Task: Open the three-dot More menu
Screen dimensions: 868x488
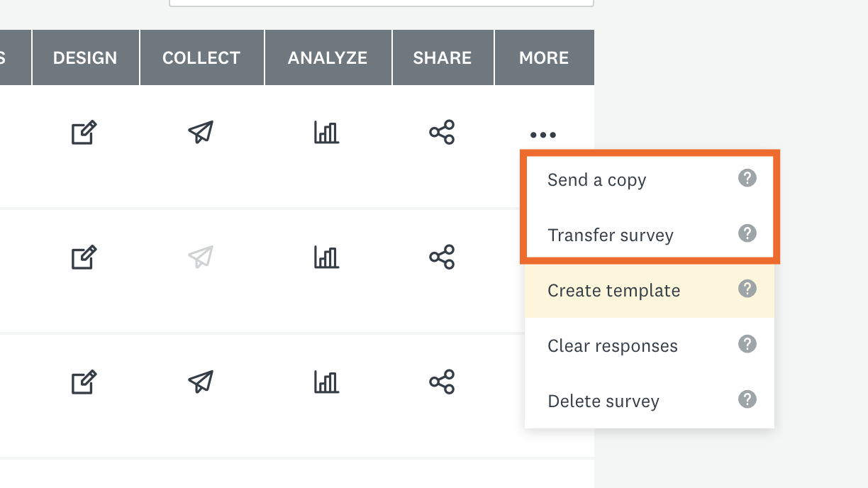Action: [x=543, y=135]
